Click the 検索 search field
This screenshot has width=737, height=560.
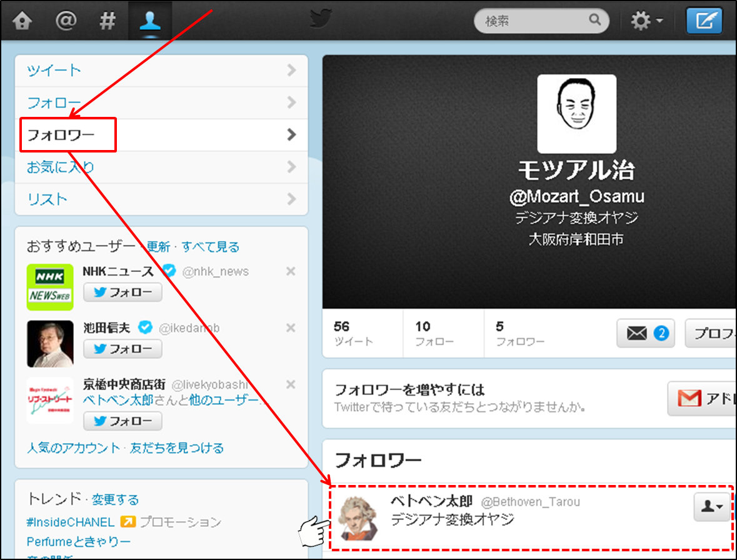tap(534, 21)
